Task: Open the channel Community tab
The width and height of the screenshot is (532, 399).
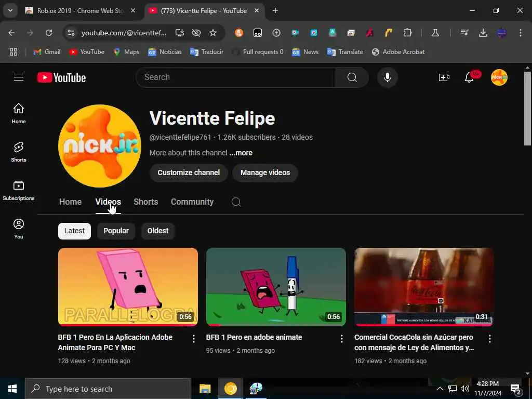Action: tap(192, 202)
